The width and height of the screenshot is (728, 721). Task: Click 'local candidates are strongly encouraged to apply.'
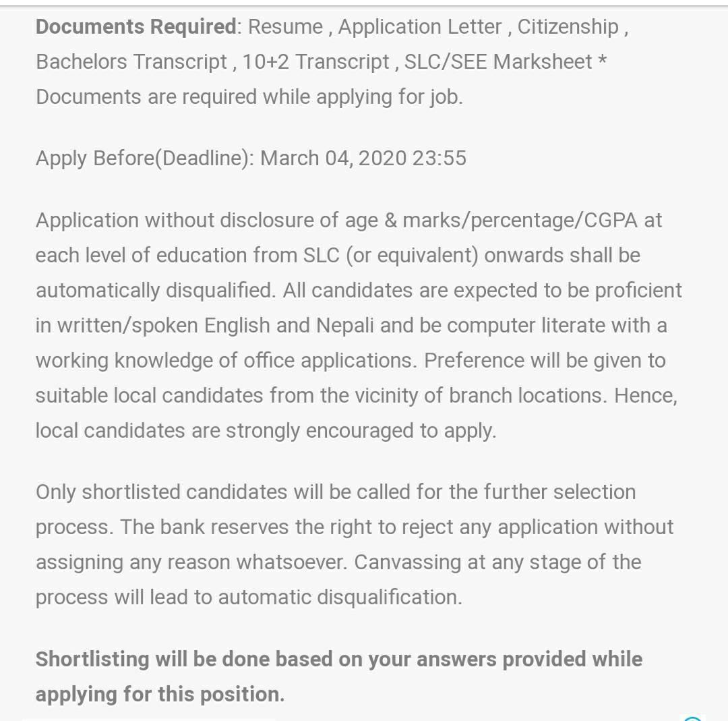click(266, 431)
